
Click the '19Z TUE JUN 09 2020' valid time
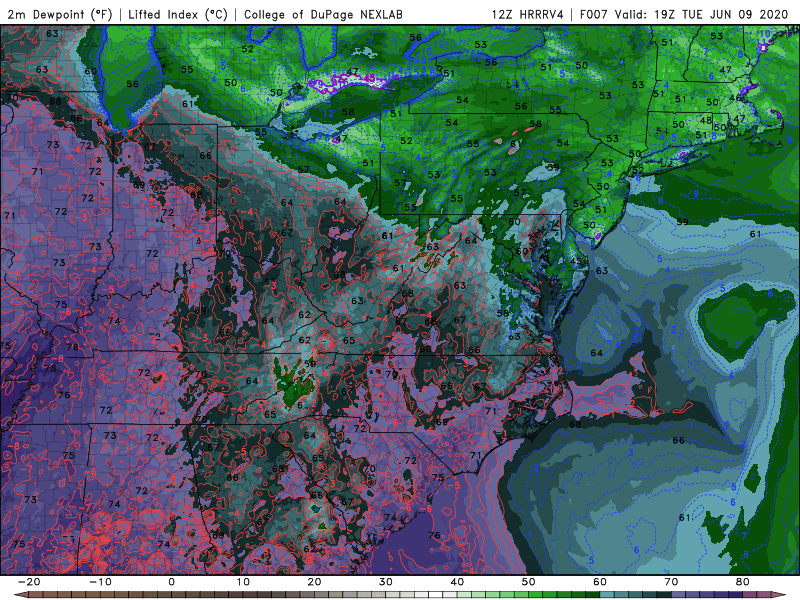[x=721, y=15]
